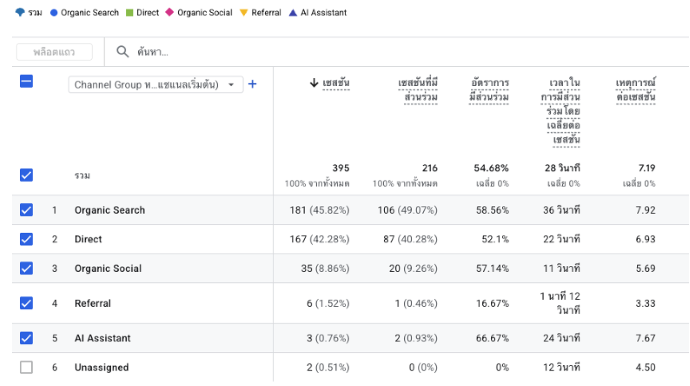Click the yellow triangle Referral legend marker
Image resolution: width=690 pixels, height=386 pixels.
[x=243, y=13]
